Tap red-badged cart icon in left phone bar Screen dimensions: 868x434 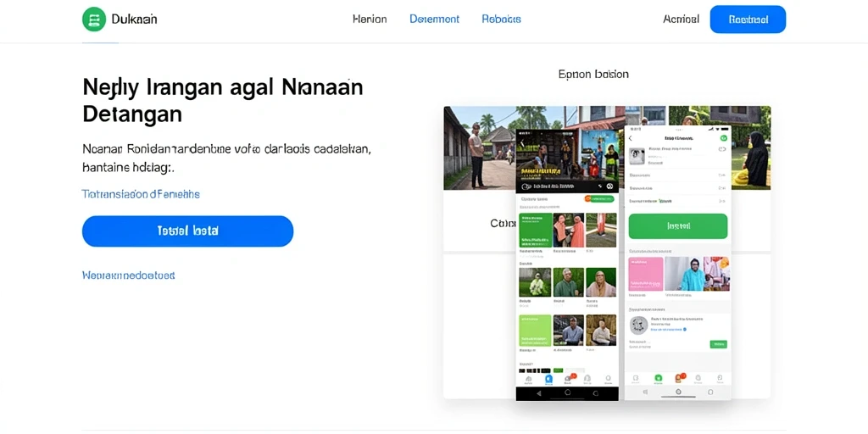point(569,379)
